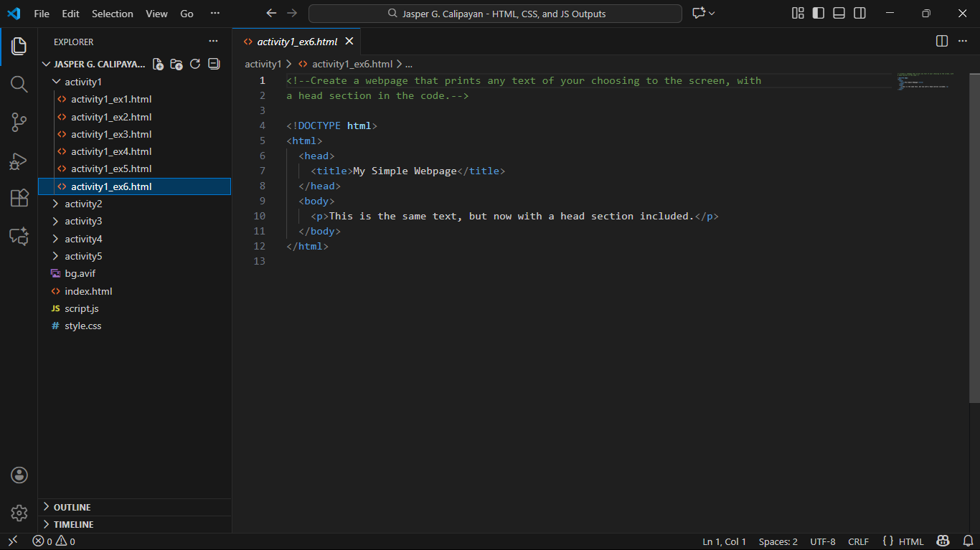The height and width of the screenshot is (550, 980).
Task: Open the Extensions view
Action: pos(19,199)
